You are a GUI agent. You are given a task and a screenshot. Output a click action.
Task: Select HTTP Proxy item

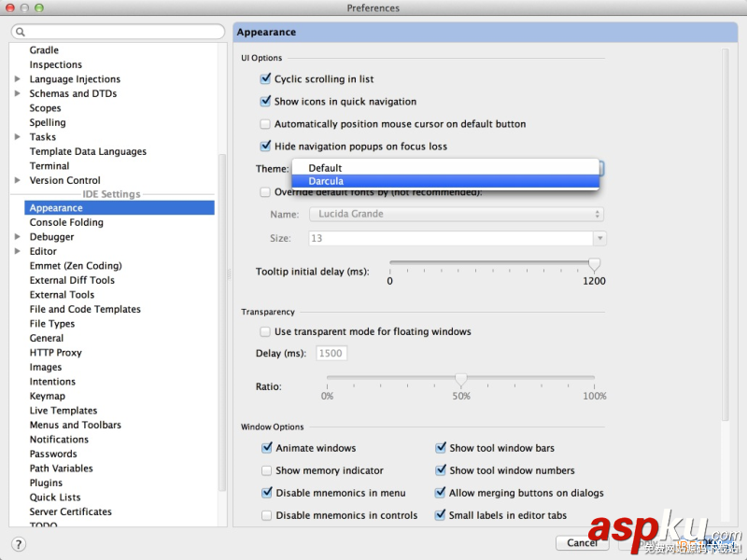pyautogui.click(x=56, y=353)
